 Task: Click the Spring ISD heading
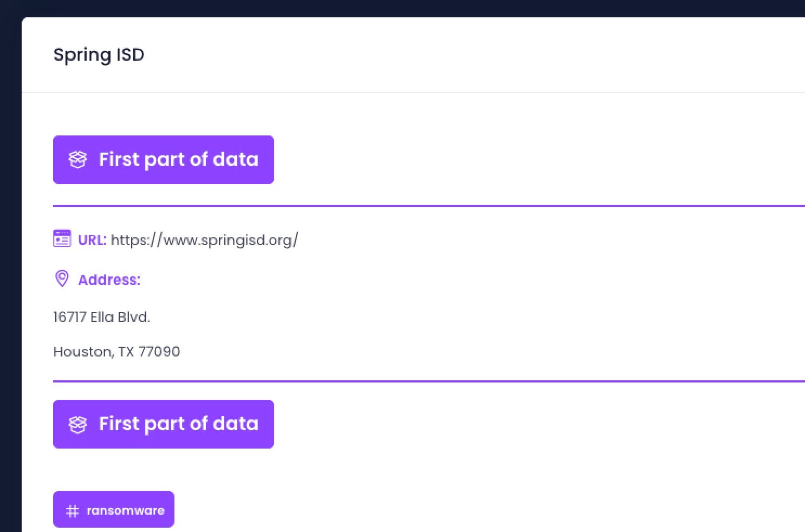tap(99, 55)
